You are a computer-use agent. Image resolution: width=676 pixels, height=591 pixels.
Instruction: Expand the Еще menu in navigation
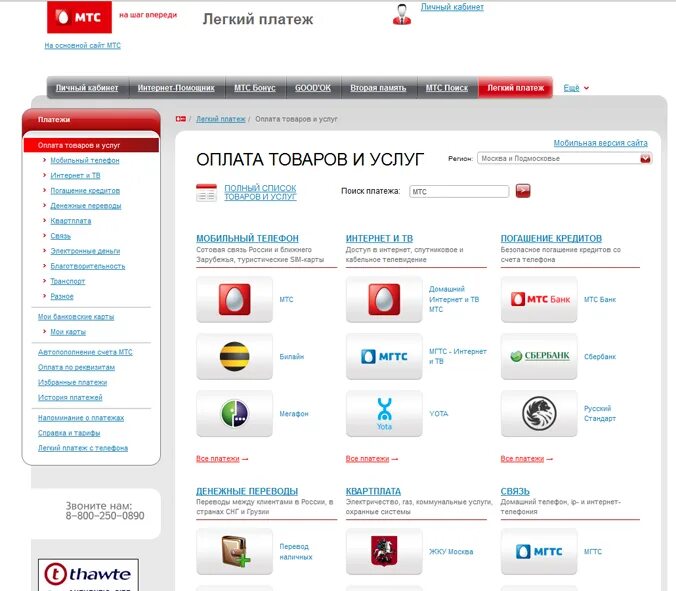pos(576,88)
